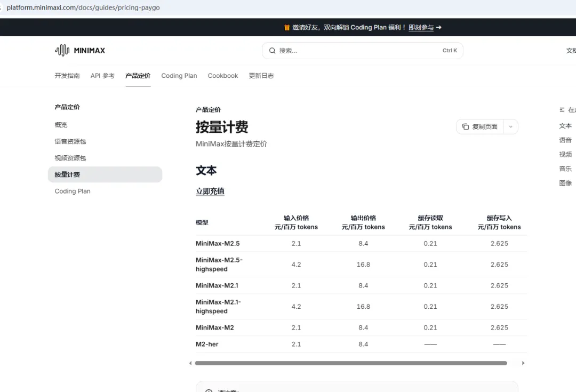576x392 pixels.
Task: Jump to 图像 section in right outline
Action: (565, 183)
